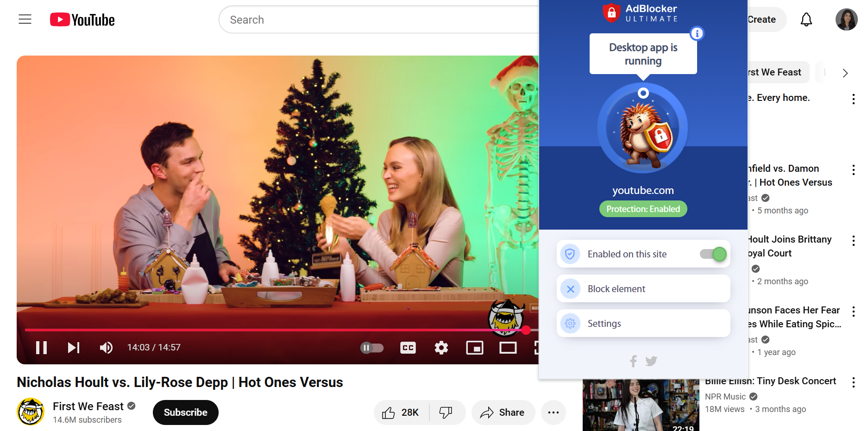
Task: Open Hoult Joins Brittany Royal Court video
Action: [x=790, y=246]
